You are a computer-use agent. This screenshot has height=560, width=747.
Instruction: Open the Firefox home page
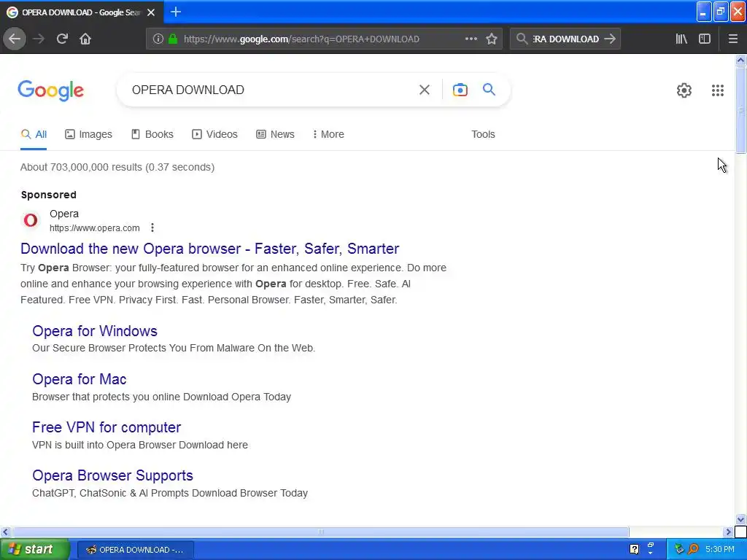[x=85, y=39]
